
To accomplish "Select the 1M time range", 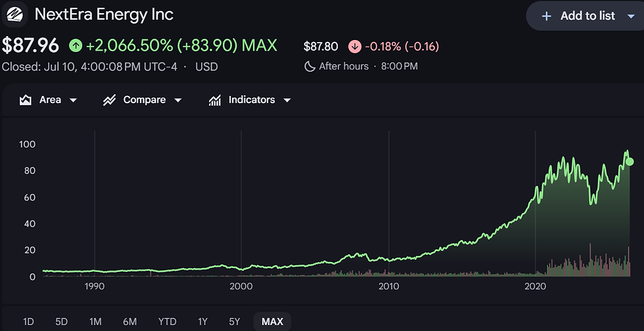I will tap(95, 322).
